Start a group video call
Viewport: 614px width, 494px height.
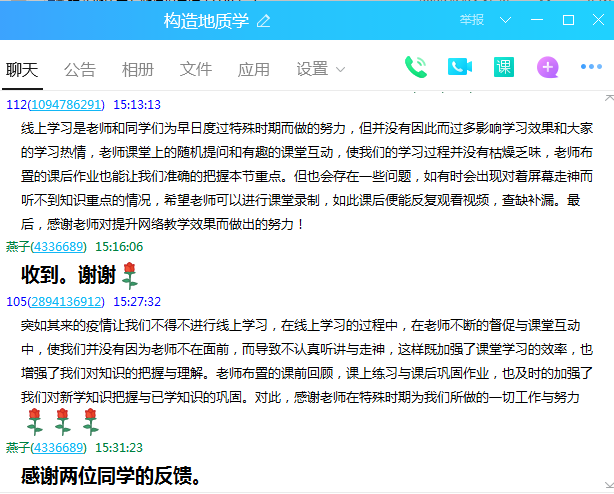pyautogui.click(x=460, y=67)
